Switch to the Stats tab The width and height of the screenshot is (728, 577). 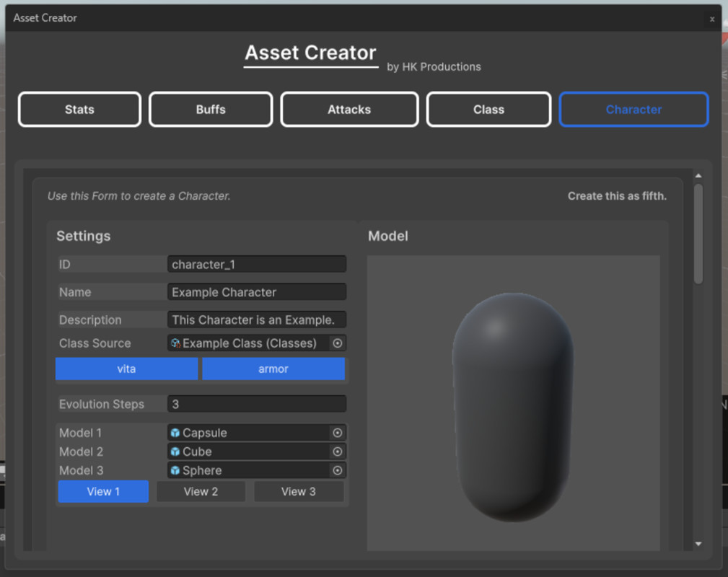click(79, 109)
